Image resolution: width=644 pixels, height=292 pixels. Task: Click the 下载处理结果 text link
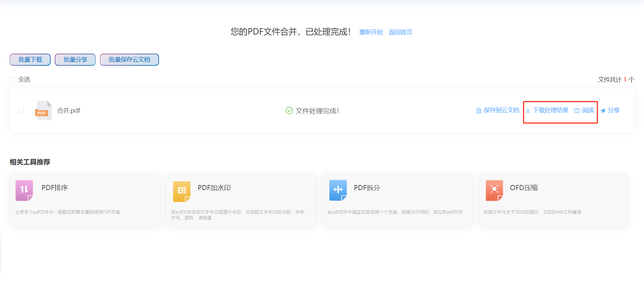point(551,110)
